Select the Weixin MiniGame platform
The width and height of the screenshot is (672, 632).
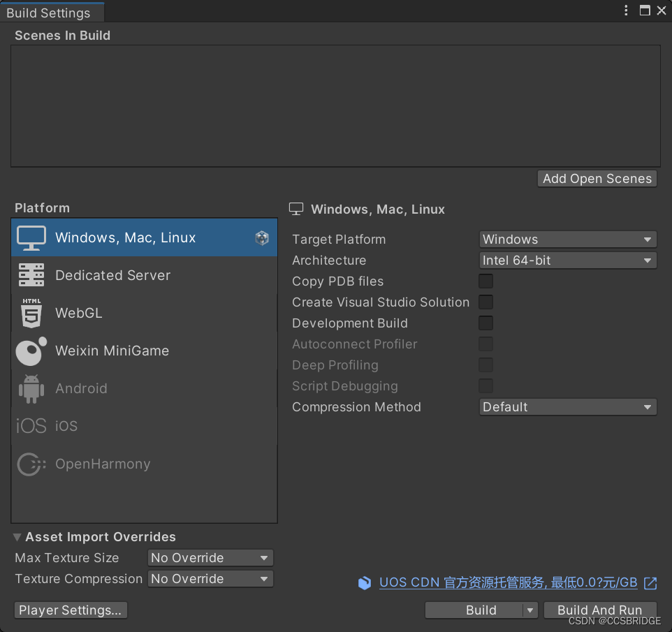click(145, 351)
